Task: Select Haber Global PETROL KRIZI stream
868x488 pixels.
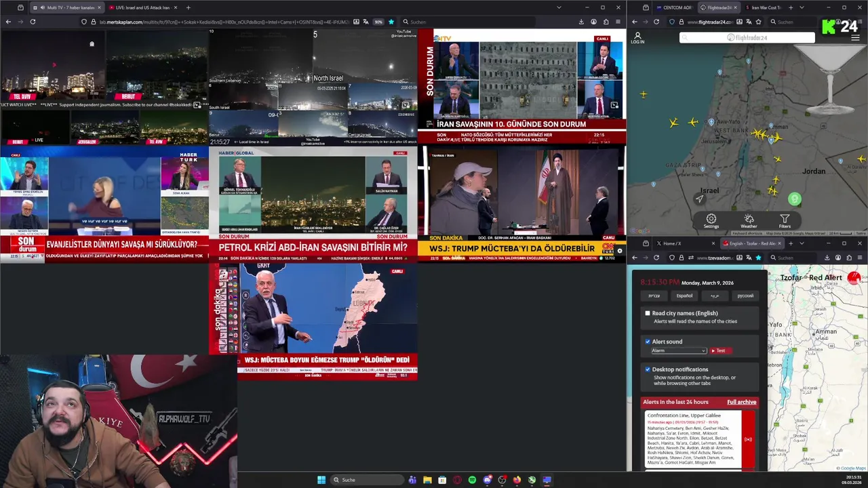Action: click(x=313, y=205)
